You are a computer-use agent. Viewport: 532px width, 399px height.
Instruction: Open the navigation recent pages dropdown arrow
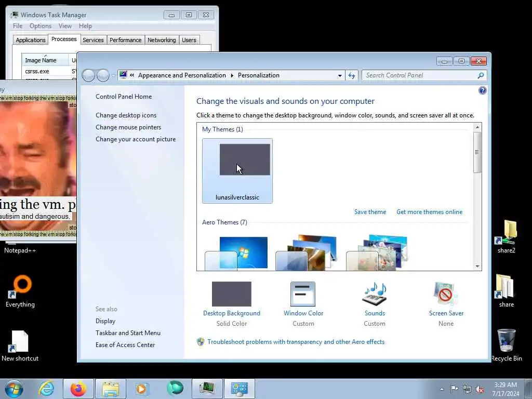pyautogui.click(x=113, y=76)
